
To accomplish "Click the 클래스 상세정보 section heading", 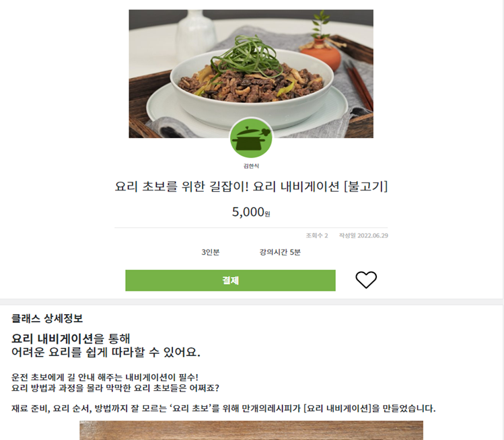I will [47, 318].
